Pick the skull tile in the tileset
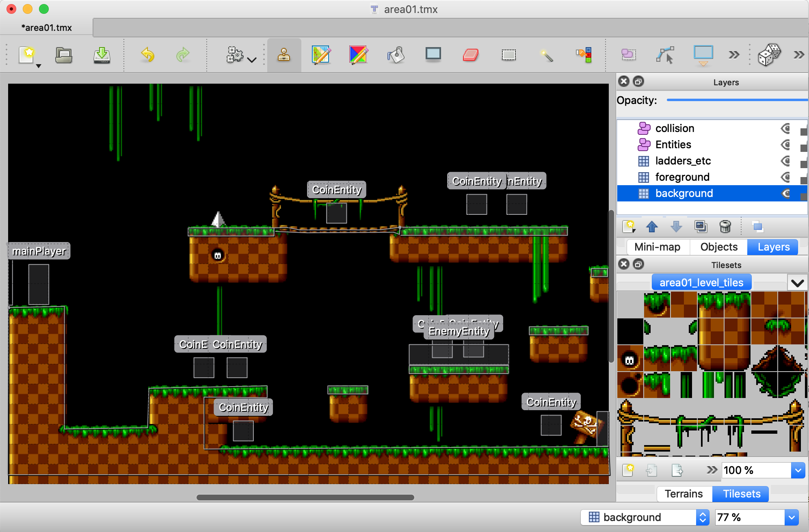Image resolution: width=809 pixels, height=532 pixels. 630,359
